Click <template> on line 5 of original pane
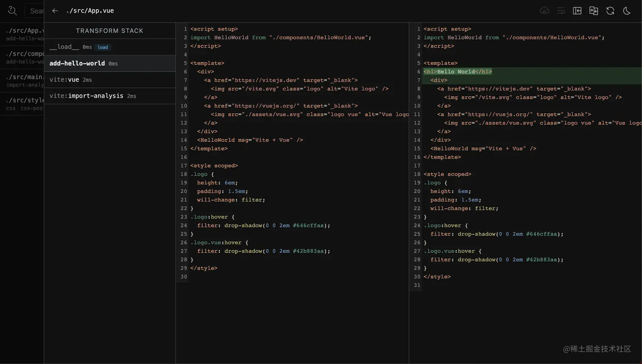 (x=207, y=63)
